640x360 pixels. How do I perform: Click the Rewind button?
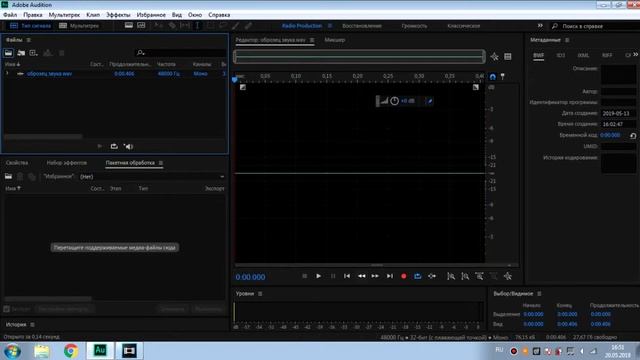[x=362, y=276]
